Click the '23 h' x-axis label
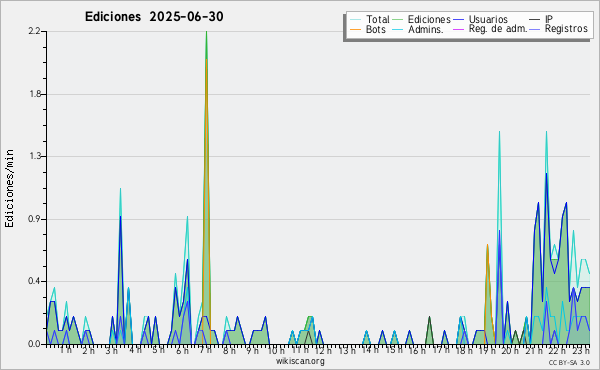Screen dimensions: 600x370 point(581,350)
